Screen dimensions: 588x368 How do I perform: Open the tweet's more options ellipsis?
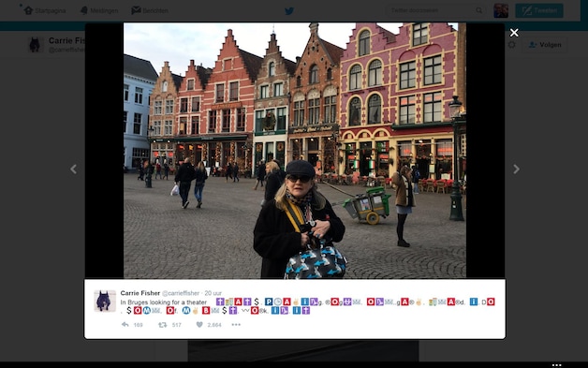point(236,325)
